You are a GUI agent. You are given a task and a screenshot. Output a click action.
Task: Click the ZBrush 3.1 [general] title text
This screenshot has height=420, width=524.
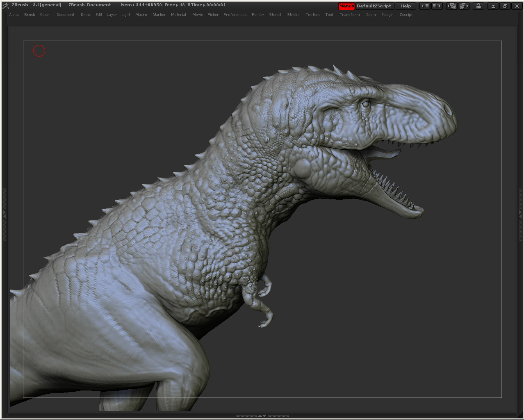tap(36, 5)
